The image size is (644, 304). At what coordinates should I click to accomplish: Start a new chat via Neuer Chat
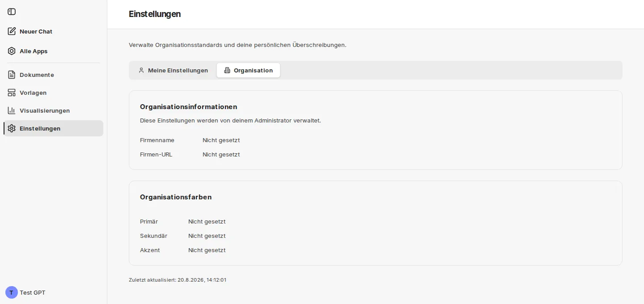click(x=53, y=31)
